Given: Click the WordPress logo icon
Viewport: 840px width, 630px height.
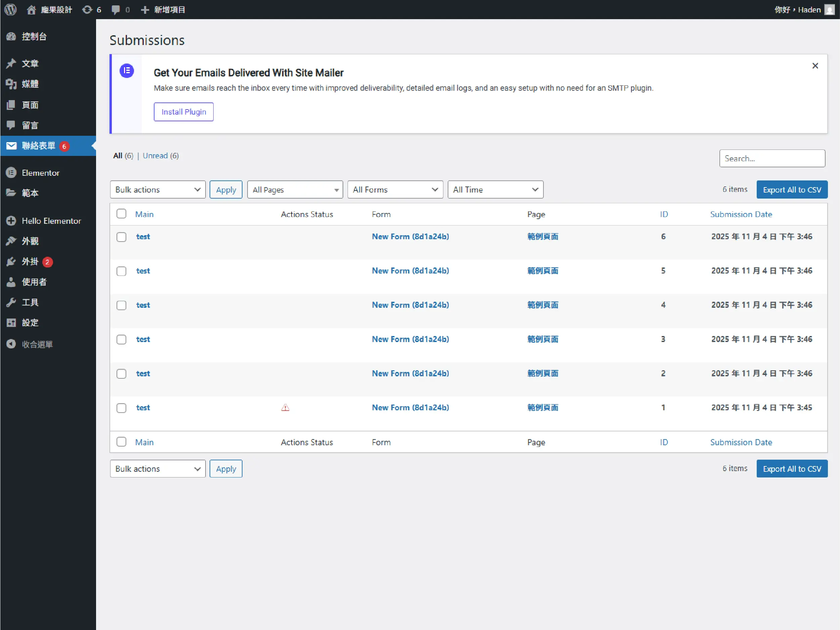Looking at the screenshot, I should click(x=11, y=9).
